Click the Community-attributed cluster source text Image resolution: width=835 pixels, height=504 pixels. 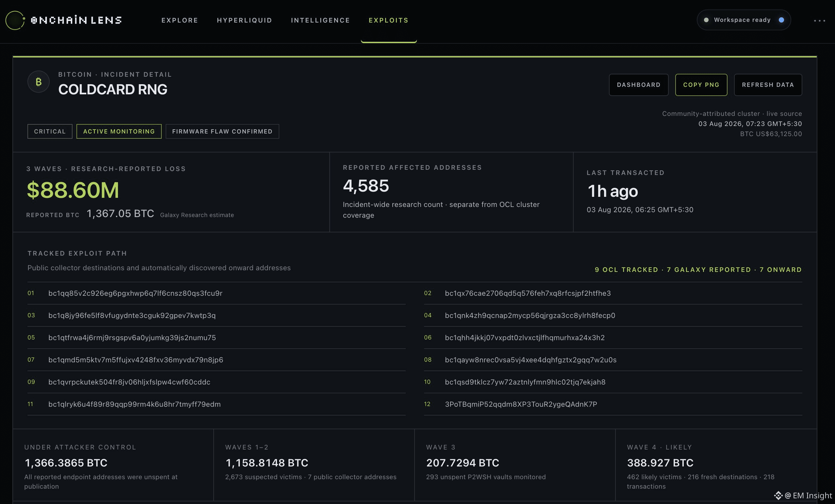(732, 114)
